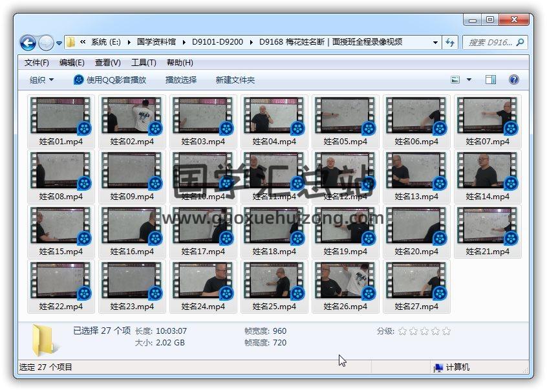Viewport: 547px width, 392px height.
Task: Open 文件(F) menu
Action: point(37,63)
